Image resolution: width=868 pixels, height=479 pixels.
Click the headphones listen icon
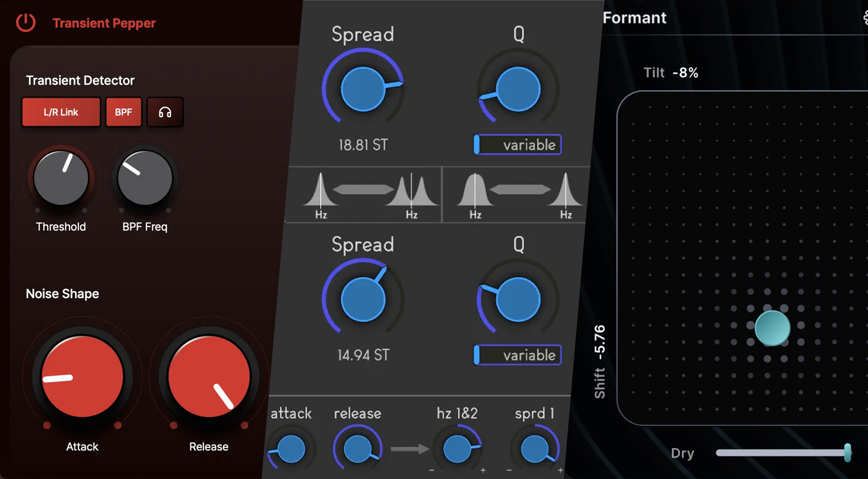pos(165,112)
